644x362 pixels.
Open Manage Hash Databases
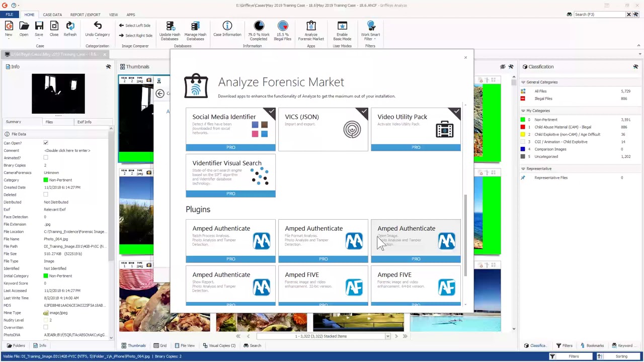[195, 31]
